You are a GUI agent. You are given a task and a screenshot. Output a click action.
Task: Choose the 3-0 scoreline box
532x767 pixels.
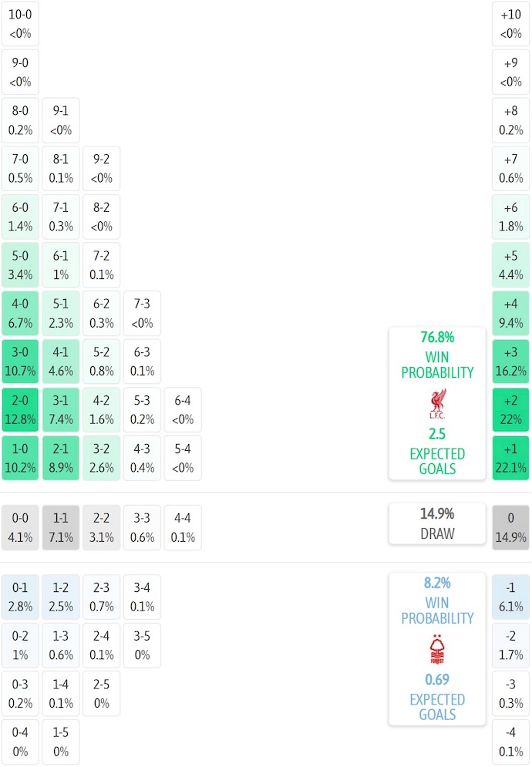[x=20, y=362]
